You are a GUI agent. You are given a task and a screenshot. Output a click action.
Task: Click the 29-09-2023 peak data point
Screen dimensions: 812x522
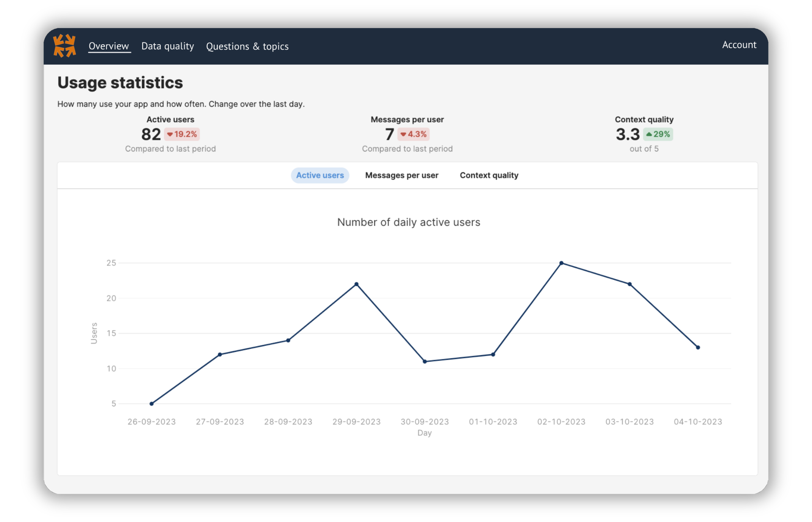356,284
